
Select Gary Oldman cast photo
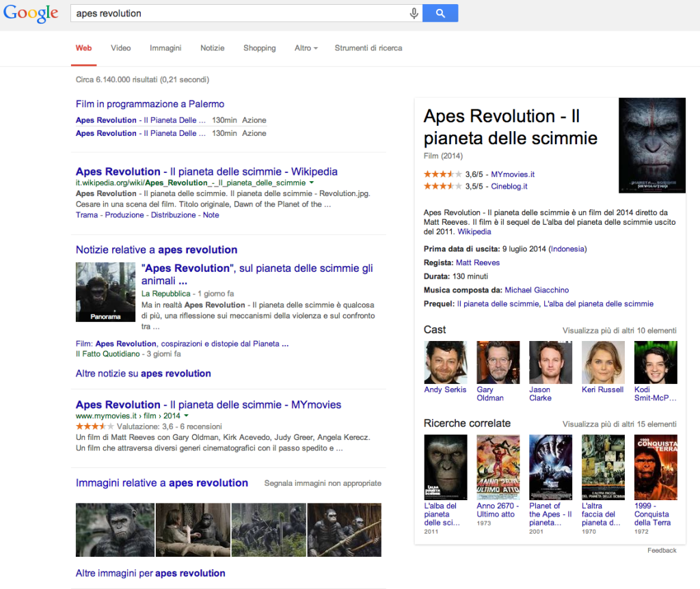[x=498, y=362]
